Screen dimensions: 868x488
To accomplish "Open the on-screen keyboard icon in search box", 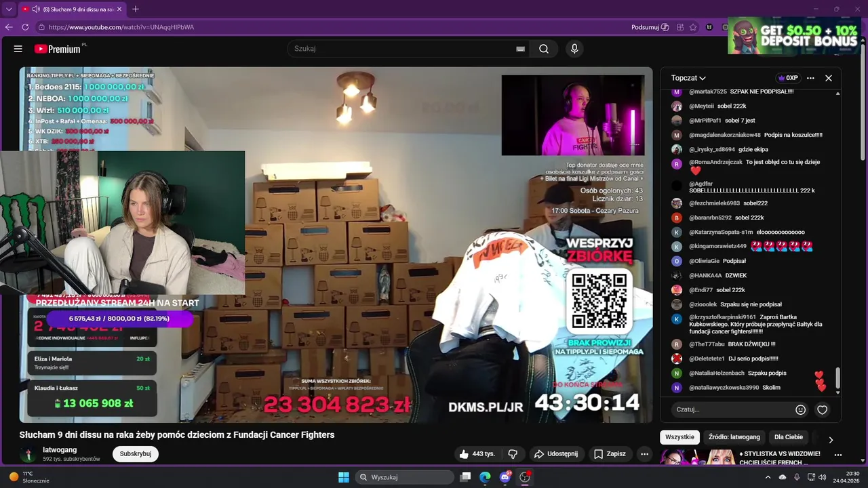I will 520,49.
